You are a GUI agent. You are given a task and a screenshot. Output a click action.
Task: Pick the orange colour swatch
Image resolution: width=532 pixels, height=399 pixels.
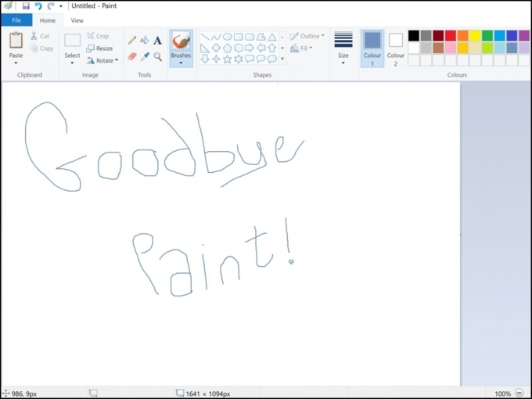point(462,36)
